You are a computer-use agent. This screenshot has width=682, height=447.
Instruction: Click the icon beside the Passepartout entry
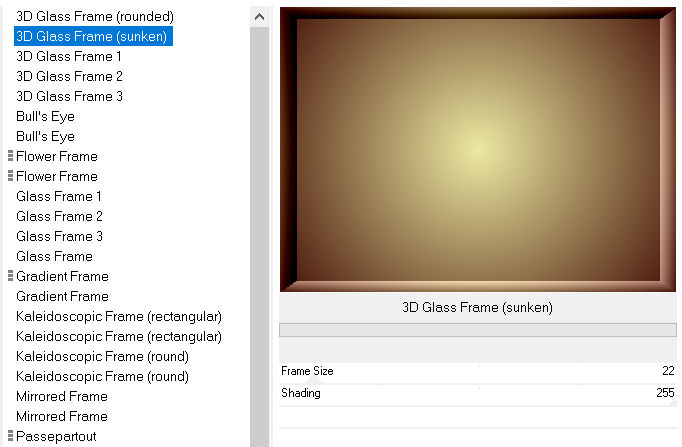point(10,436)
